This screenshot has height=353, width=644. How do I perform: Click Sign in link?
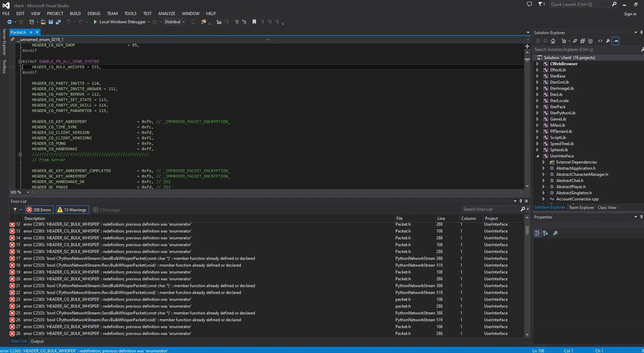630,14
